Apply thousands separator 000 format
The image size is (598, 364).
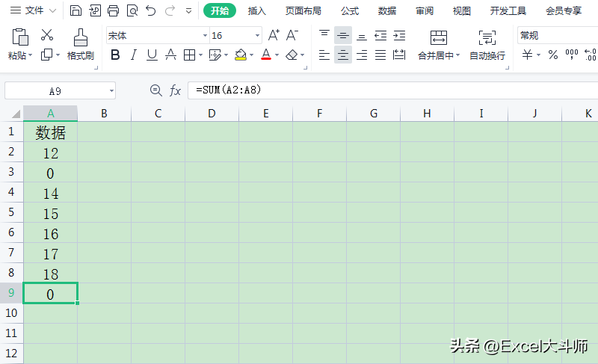[x=572, y=55]
